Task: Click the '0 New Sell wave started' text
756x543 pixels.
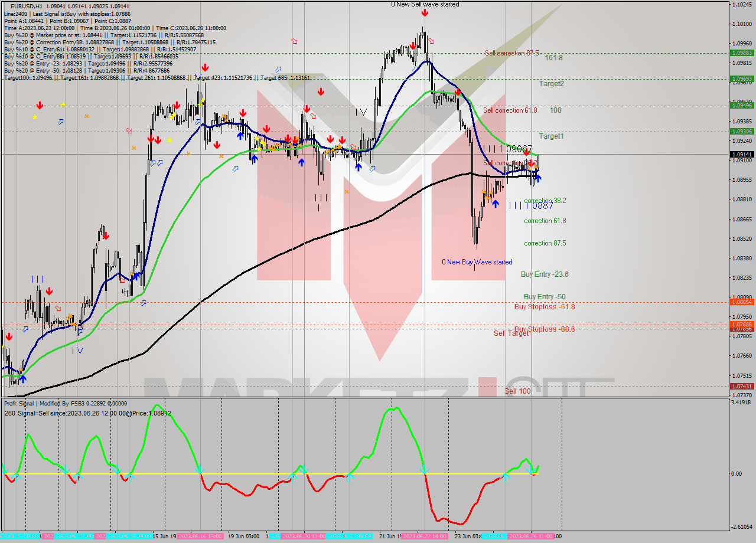Action: (425, 4)
